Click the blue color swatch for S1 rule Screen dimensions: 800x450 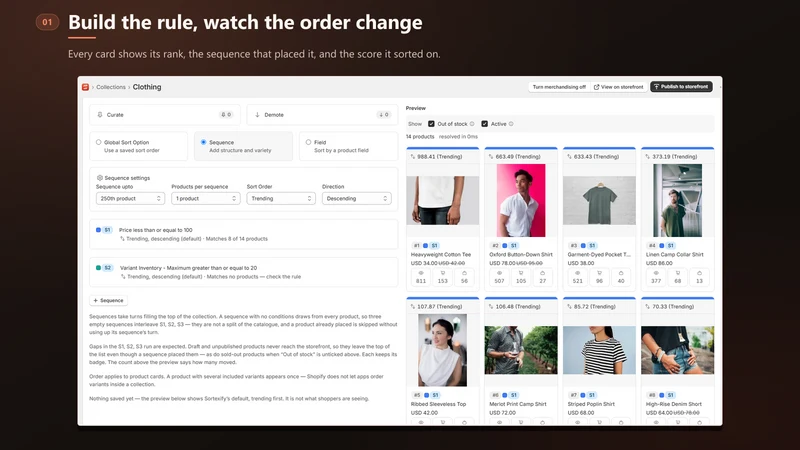point(98,230)
